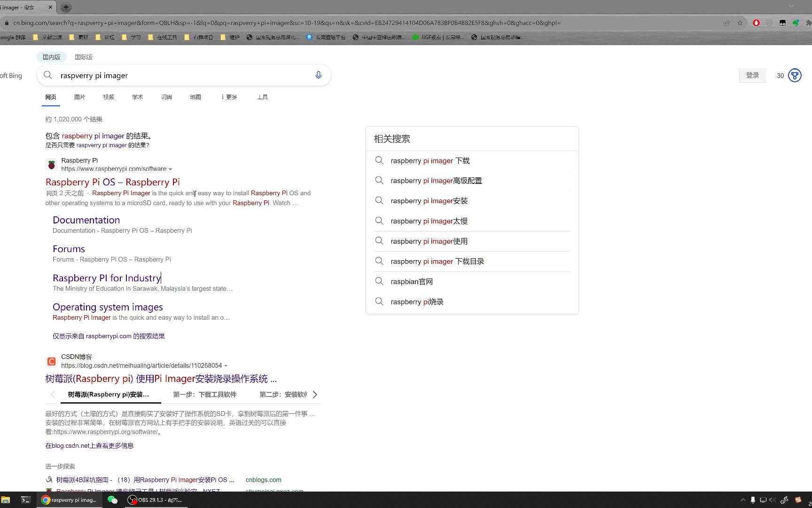
Task: Switch to Chrome window in the taskbar
Action: pos(70,500)
